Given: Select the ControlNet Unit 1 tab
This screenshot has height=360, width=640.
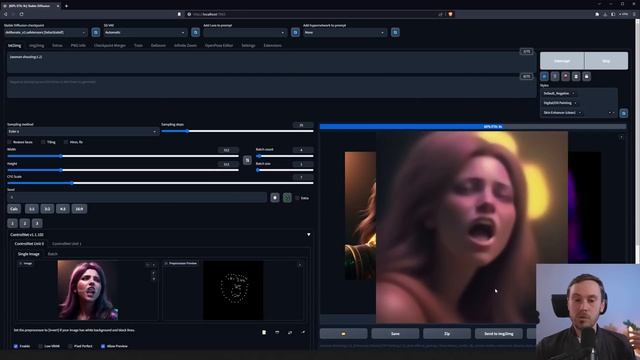Looking at the screenshot, I should coord(67,244).
